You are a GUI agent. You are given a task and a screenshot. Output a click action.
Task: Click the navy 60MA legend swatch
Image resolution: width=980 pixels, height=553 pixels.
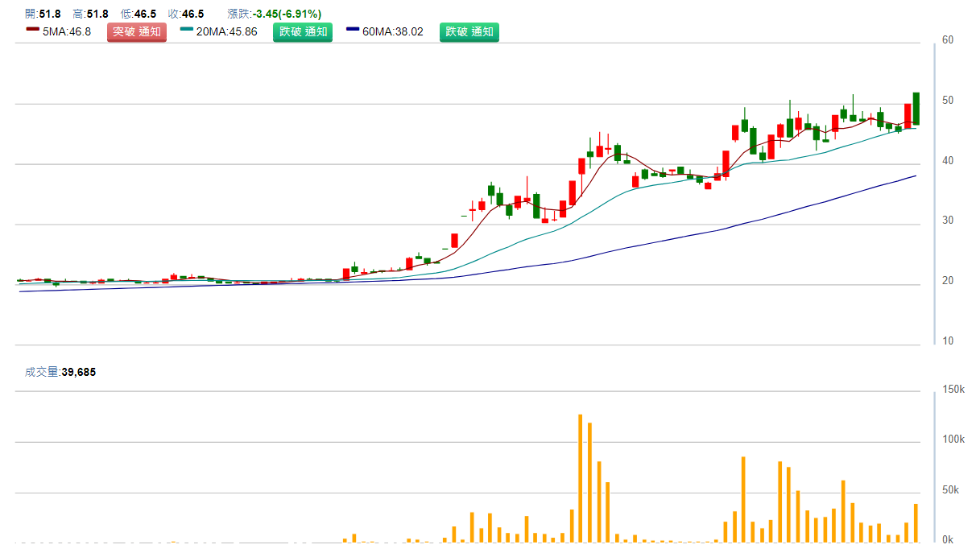pos(353,30)
